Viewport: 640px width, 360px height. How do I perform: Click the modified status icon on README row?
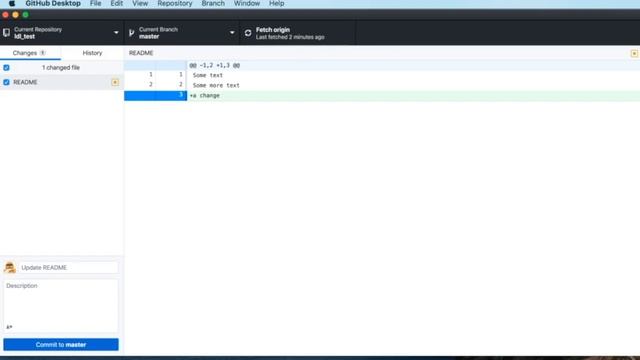[x=115, y=82]
